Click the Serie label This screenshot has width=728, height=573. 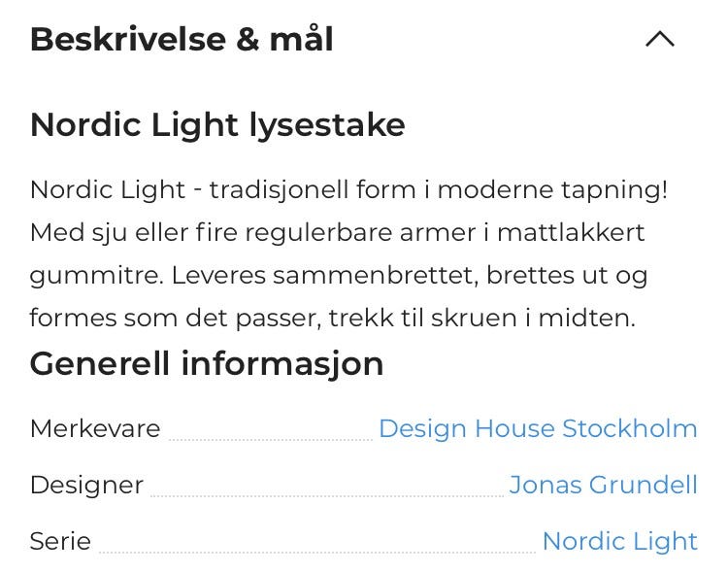coord(60,541)
